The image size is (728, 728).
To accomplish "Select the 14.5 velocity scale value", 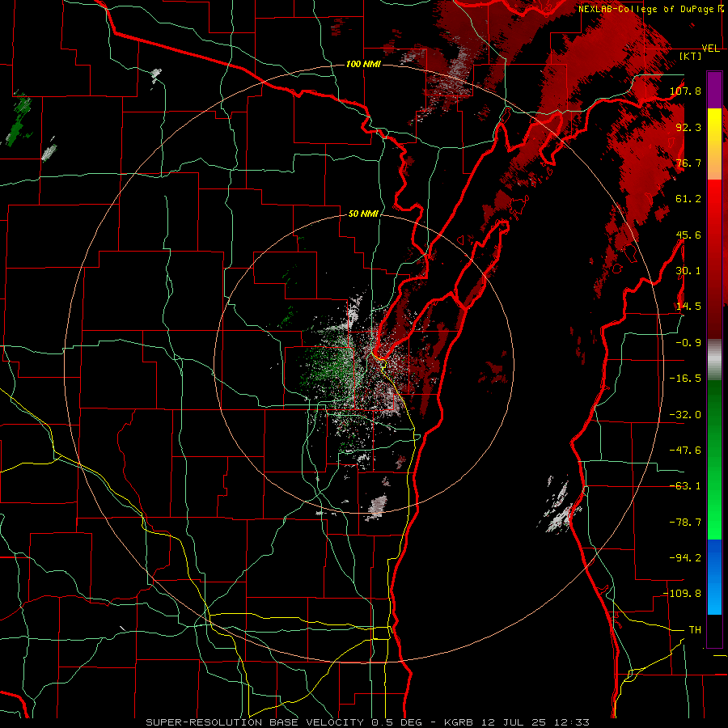I will coord(688,306).
